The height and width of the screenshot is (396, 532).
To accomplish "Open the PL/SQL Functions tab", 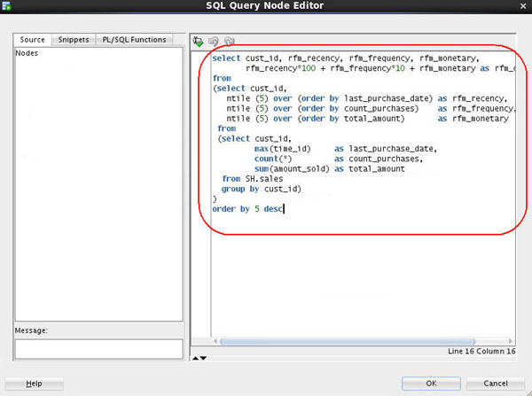I will (x=135, y=40).
